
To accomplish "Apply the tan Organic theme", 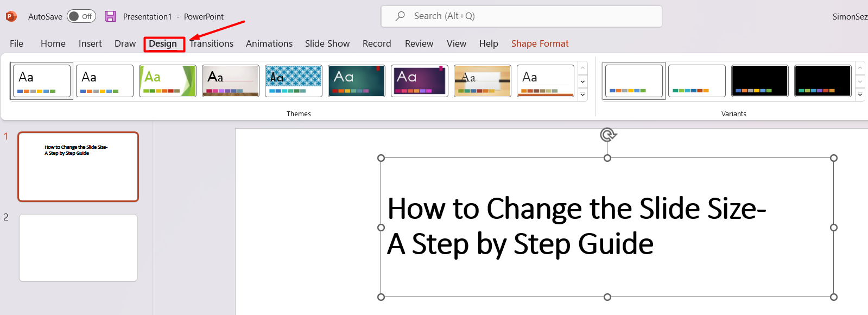I will [x=483, y=81].
